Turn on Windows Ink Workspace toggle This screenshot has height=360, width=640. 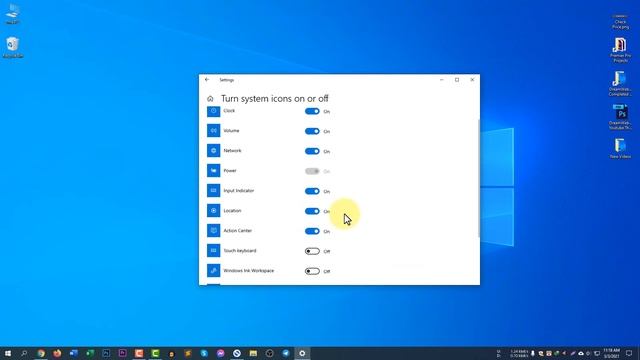(312, 271)
